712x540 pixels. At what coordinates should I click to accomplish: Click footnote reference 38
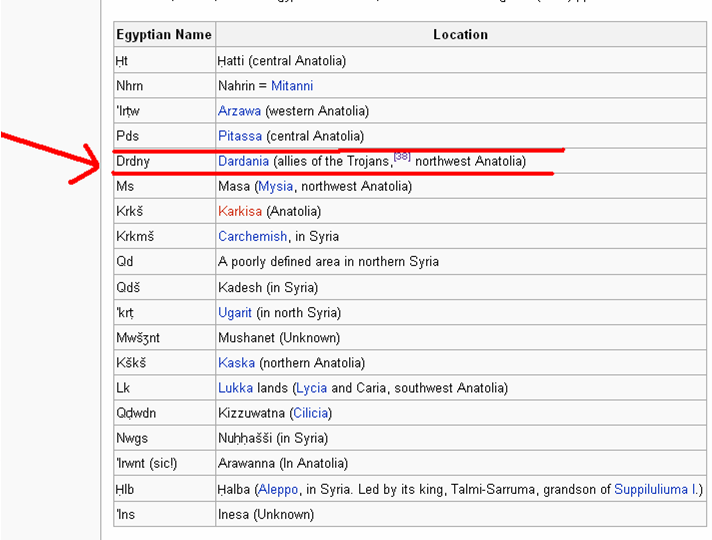(402, 156)
